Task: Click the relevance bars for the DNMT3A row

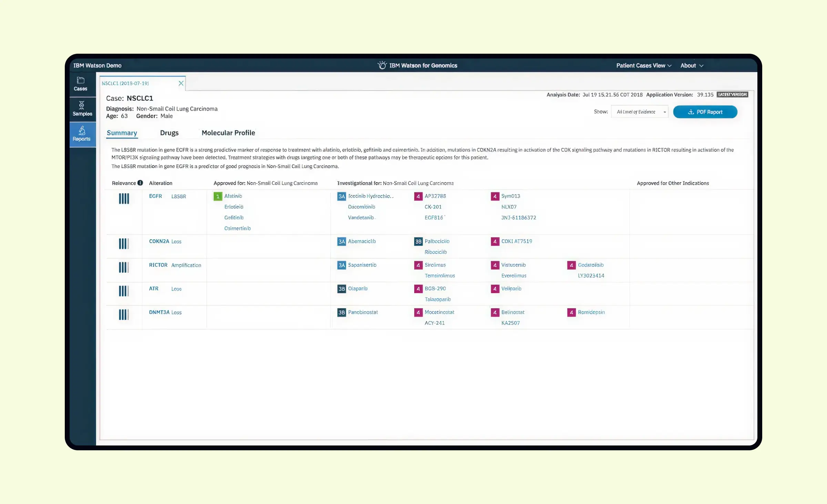Action: [x=124, y=315]
